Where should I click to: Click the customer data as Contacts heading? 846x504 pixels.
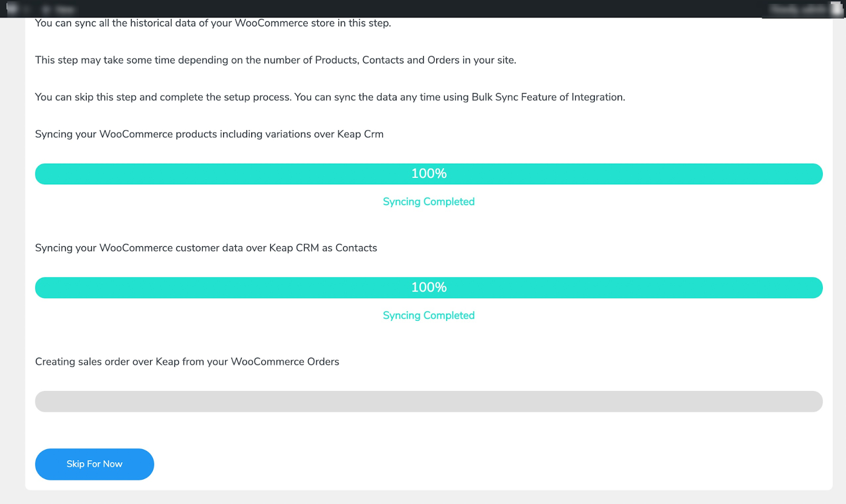pos(206,248)
